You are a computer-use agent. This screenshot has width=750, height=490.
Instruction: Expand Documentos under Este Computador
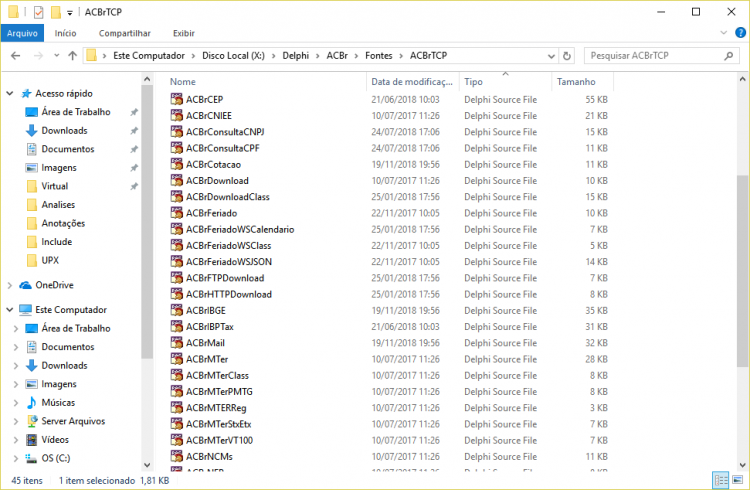(x=16, y=347)
